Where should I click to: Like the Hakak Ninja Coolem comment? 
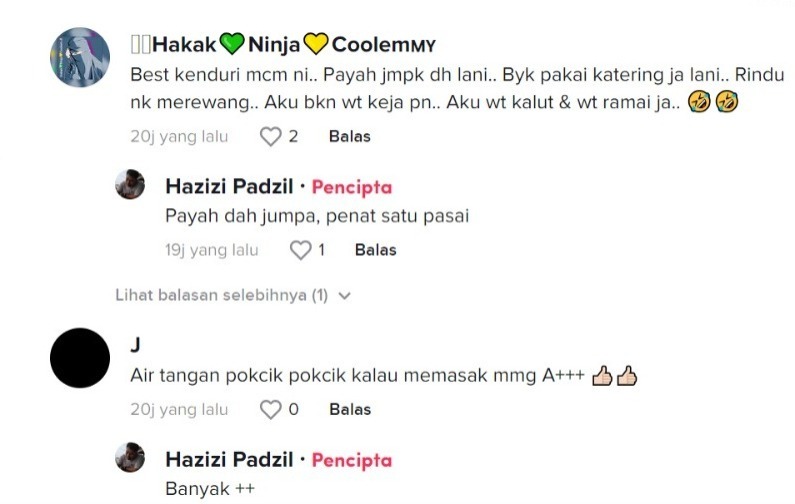271,137
